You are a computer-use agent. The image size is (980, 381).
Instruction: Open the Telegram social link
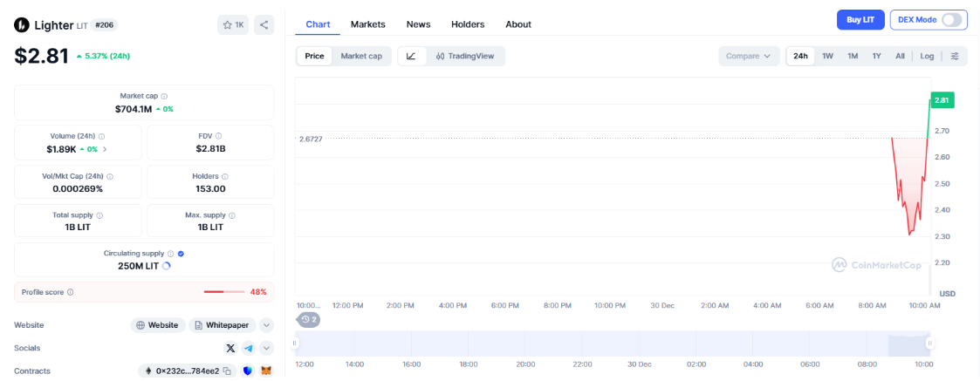249,348
